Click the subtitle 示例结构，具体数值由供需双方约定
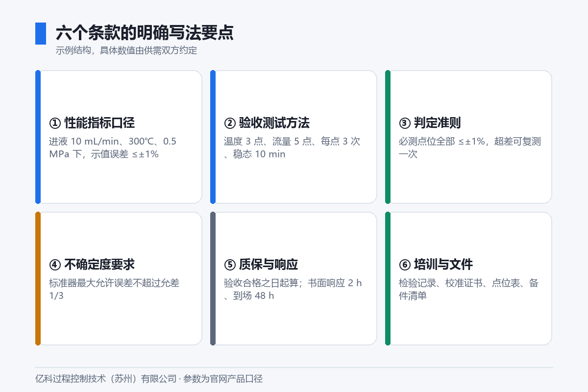 126,50
